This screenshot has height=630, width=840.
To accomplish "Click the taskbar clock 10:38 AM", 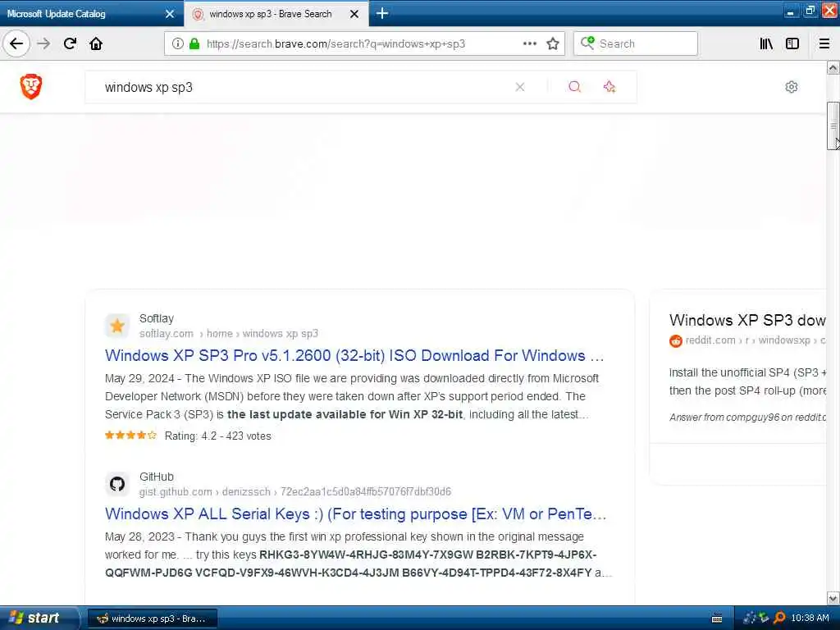I will coord(810,618).
